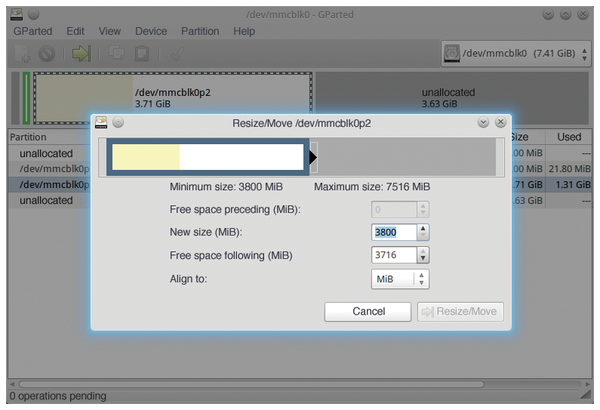Click the Delete partition toolbar icon
600x410 pixels.
(x=47, y=54)
